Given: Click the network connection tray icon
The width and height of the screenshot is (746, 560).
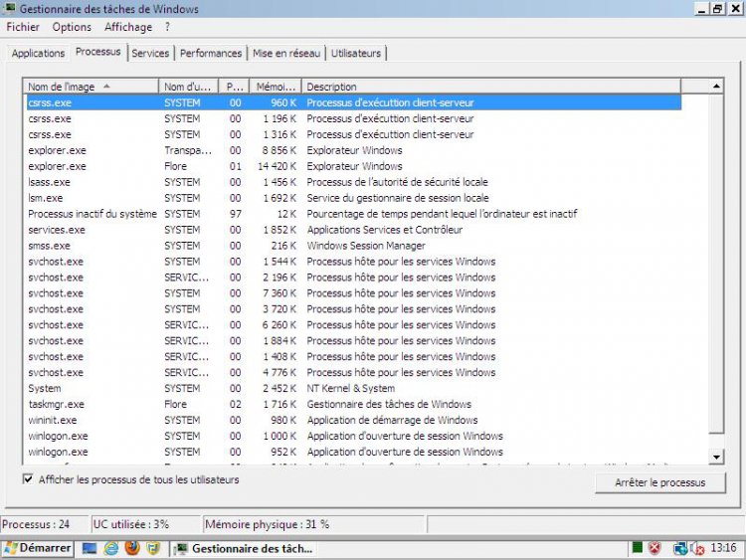Looking at the screenshot, I should (x=680, y=549).
